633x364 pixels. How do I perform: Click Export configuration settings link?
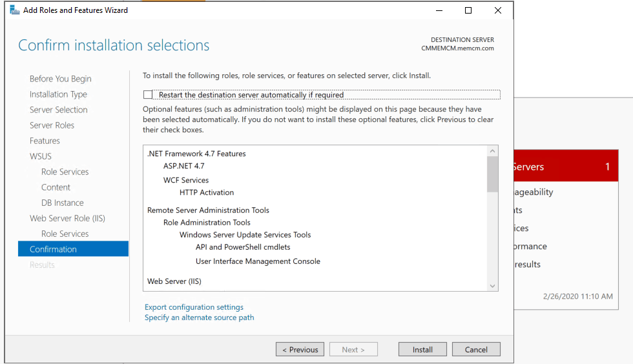pos(194,307)
